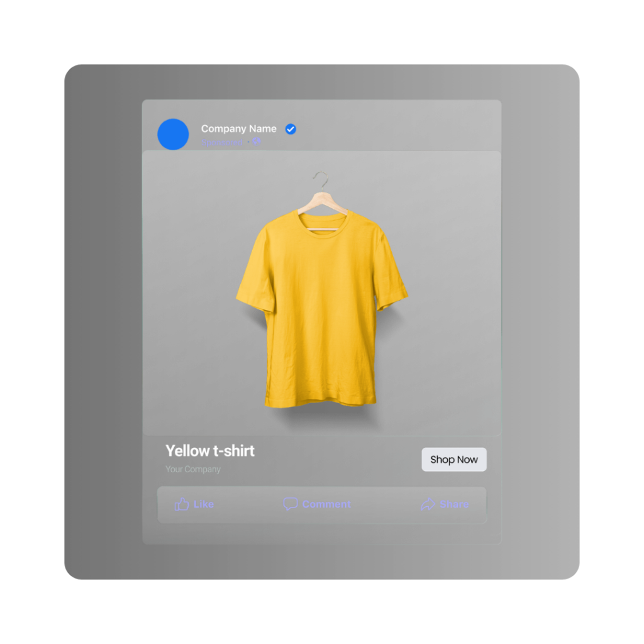The image size is (644, 644).
Task: Click the Share text label
Action: point(454,504)
